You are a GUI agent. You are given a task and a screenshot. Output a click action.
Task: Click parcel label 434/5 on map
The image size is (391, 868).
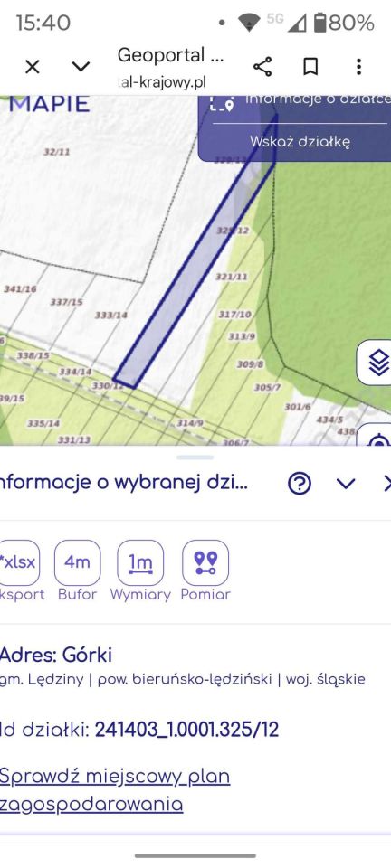click(x=329, y=420)
